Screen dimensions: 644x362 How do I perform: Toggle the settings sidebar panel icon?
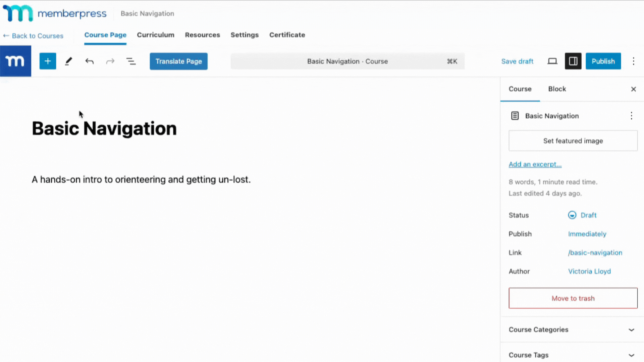click(x=573, y=61)
